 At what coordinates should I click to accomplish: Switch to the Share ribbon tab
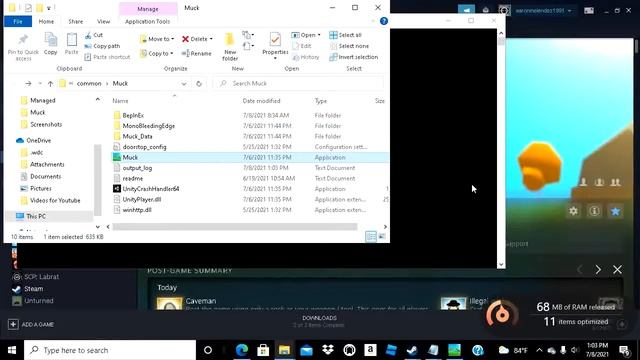click(76, 21)
